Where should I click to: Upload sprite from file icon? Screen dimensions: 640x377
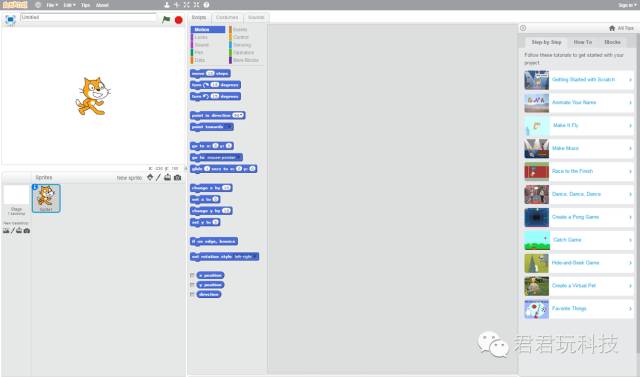pyautogui.click(x=167, y=177)
